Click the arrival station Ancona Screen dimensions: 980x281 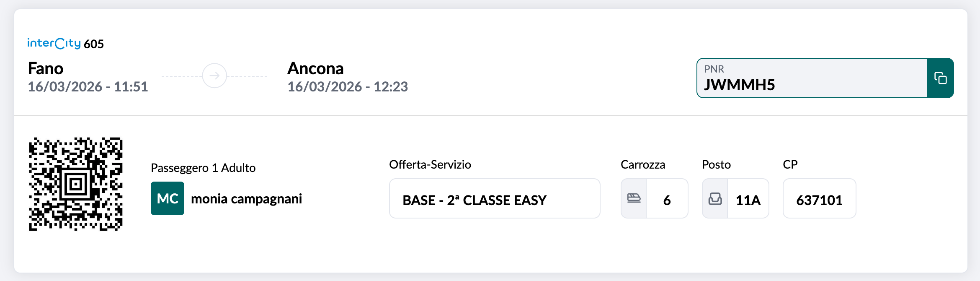[315, 69]
